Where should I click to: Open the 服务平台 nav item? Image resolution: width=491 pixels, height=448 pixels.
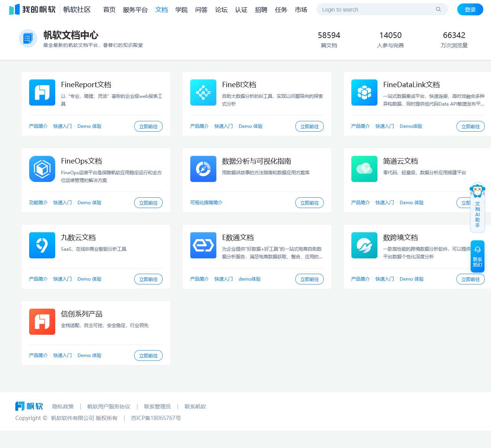(x=135, y=10)
